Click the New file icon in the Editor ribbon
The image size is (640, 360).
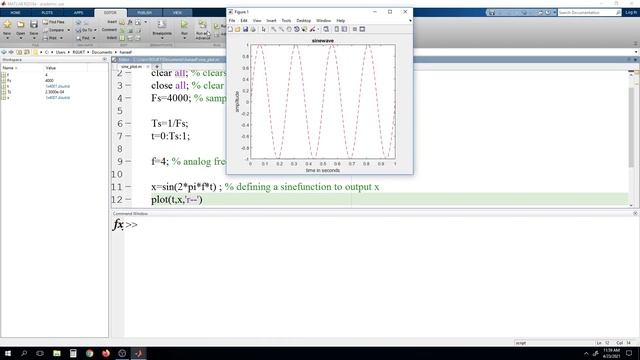[7, 24]
